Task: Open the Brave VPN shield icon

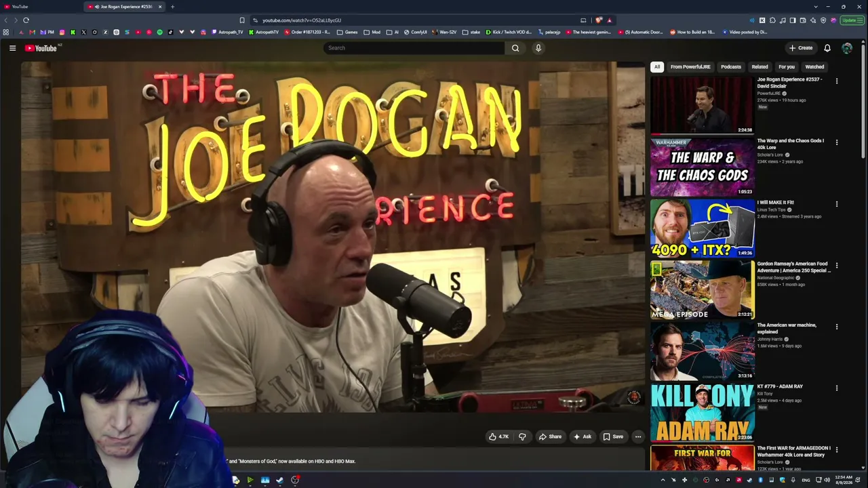Action: pos(823,20)
